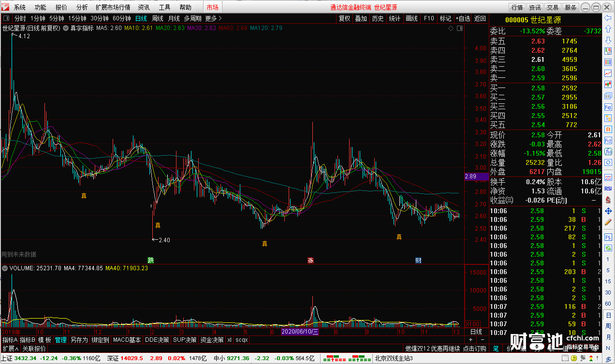The image size is (615, 364).
Task: Select the scqx indicator tab
Action: [x=242, y=340]
